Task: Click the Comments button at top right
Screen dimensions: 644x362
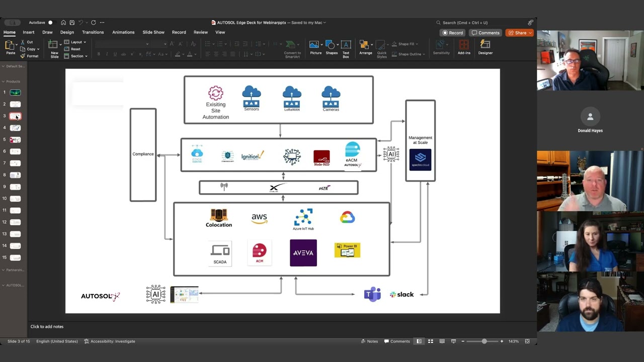Action: pos(486,33)
